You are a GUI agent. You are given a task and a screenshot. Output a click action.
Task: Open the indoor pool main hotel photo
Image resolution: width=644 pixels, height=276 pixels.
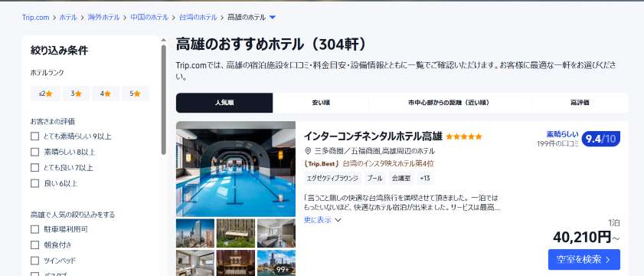[x=236, y=169]
